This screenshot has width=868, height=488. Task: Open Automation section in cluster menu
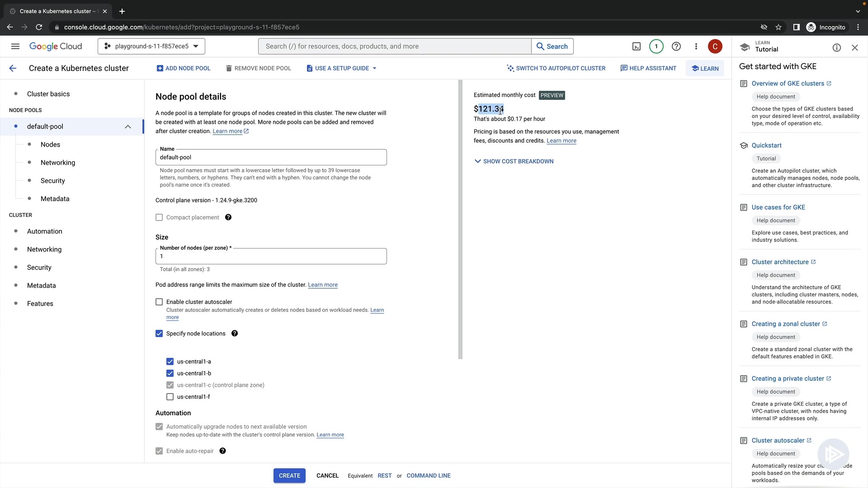[45, 231]
